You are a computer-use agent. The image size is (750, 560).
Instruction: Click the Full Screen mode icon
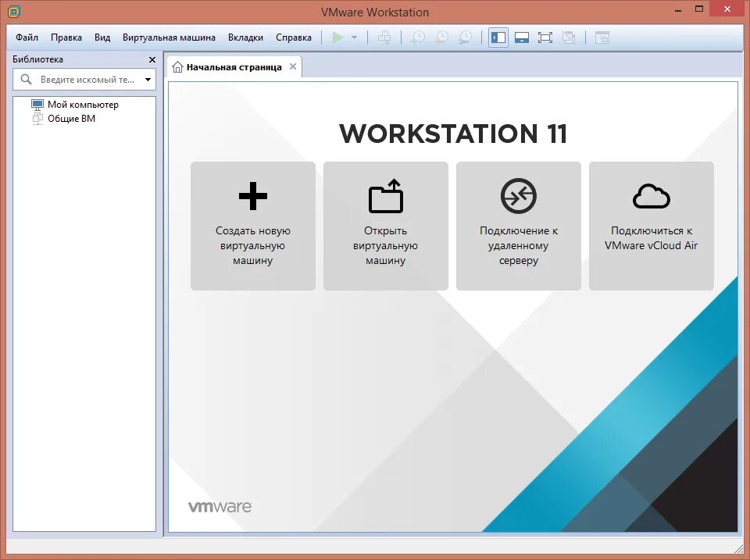coord(545,37)
